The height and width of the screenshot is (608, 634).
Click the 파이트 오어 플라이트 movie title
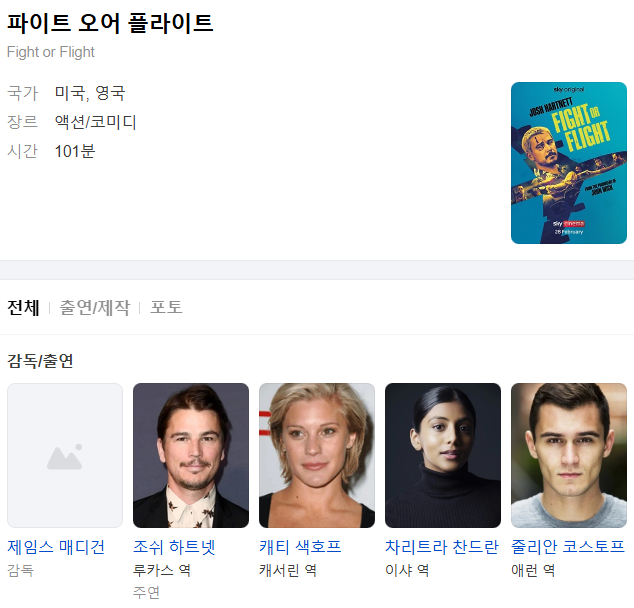click(x=110, y=23)
